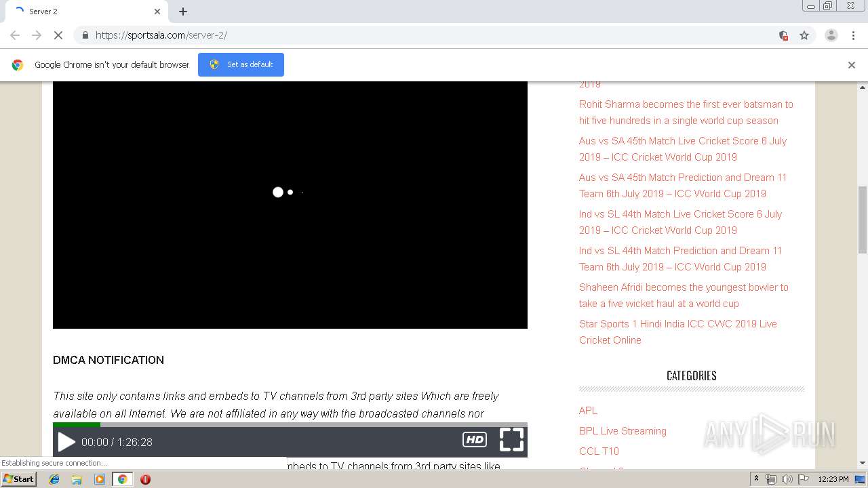Launch Internet Explorer from the taskbar

pos(54,479)
